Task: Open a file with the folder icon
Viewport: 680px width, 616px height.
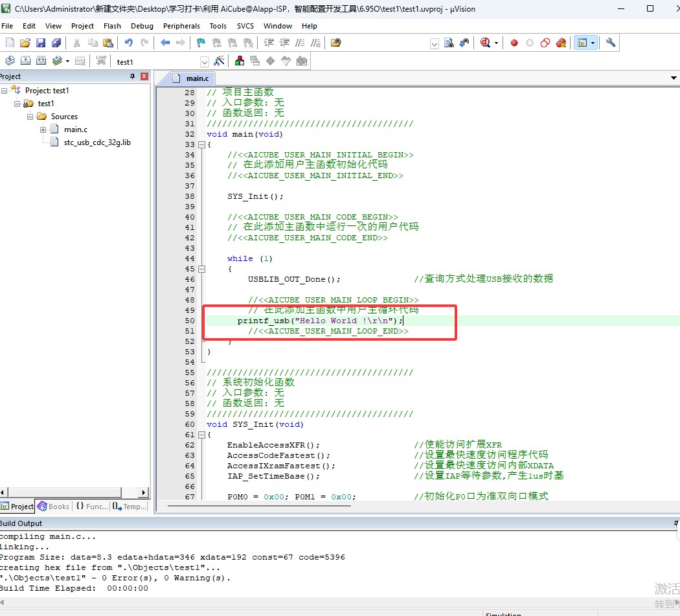Action: tap(25, 43)
